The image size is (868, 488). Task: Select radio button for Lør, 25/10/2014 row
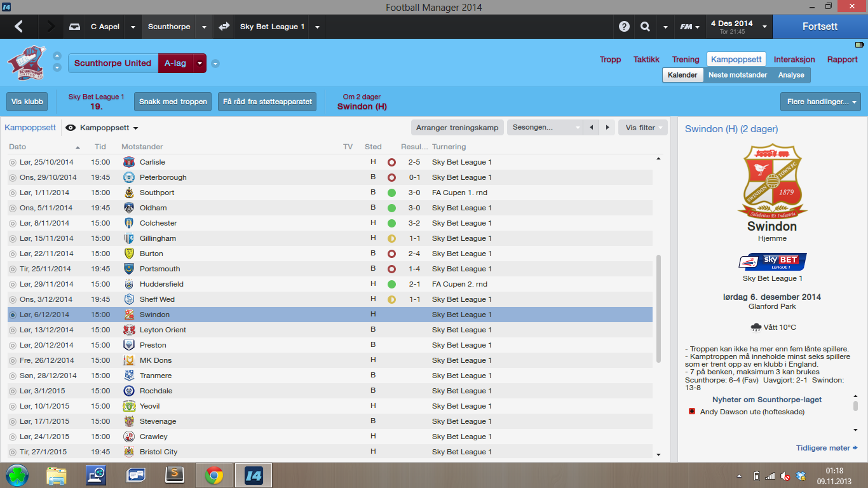[13, 162]
